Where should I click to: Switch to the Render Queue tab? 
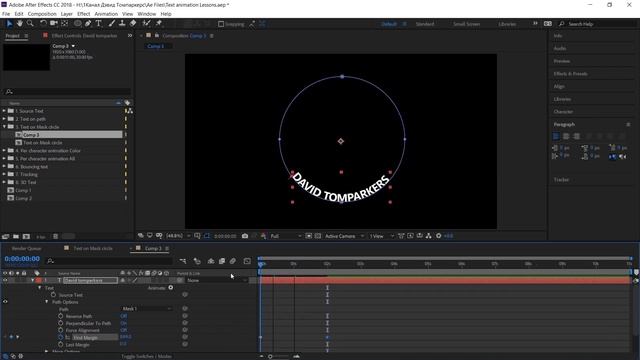27,248
